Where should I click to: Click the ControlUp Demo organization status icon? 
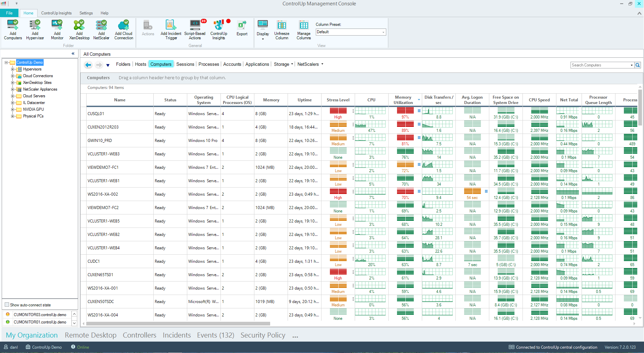(x=28, y=347)
